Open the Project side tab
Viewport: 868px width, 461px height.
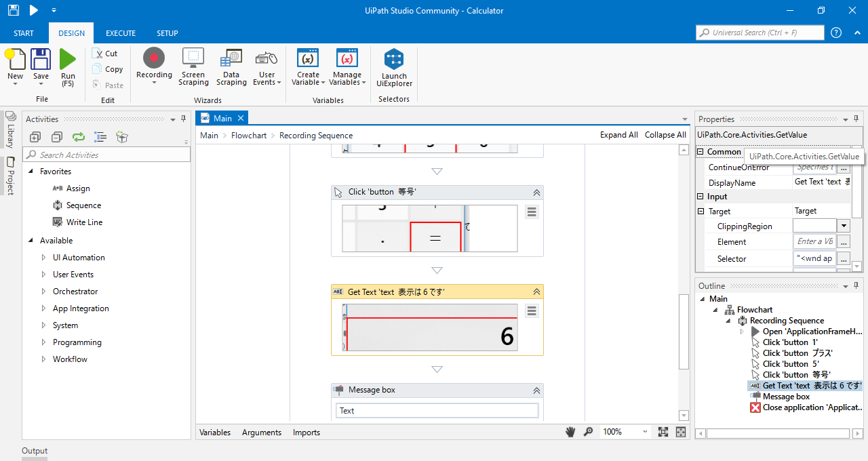[10, 176]
